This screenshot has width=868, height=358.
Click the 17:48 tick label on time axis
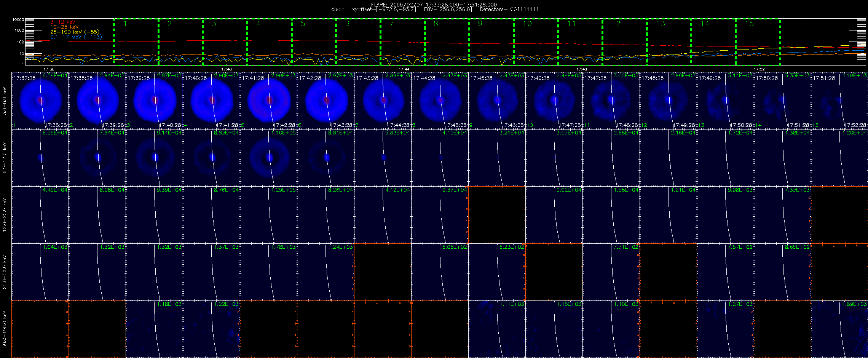pos(582,69)
